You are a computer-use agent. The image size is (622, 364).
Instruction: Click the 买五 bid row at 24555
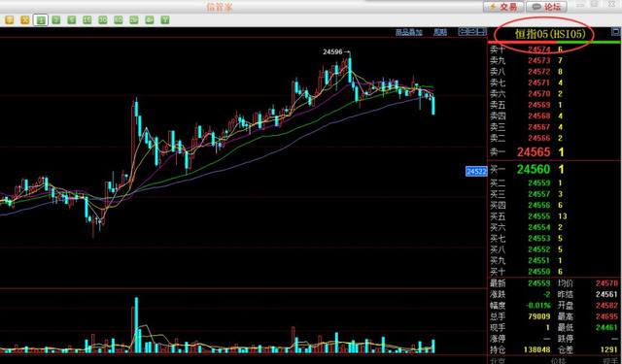pos(554,216)
